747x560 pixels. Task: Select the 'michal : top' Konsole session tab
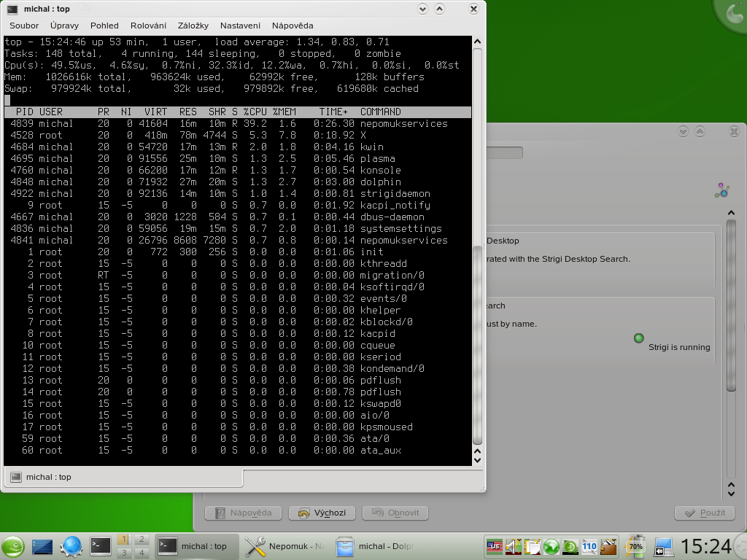pos(124,477)
